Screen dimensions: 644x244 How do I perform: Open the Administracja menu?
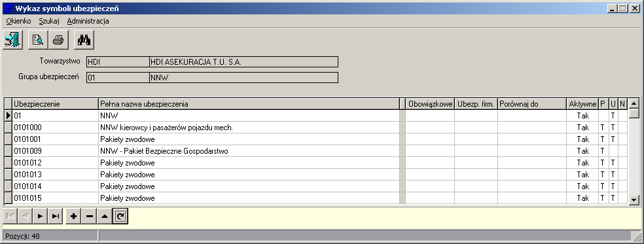[x=88, y=21]
